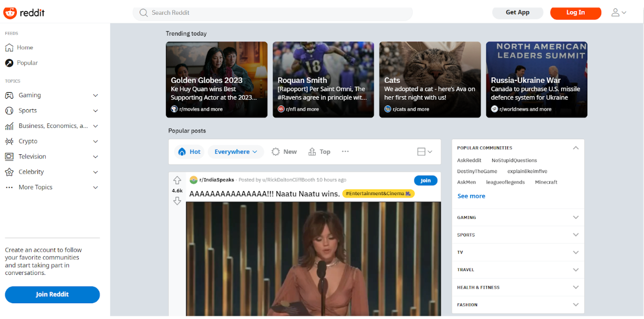Click the r/IndiaSpeaks community avatar

[193, 180]
